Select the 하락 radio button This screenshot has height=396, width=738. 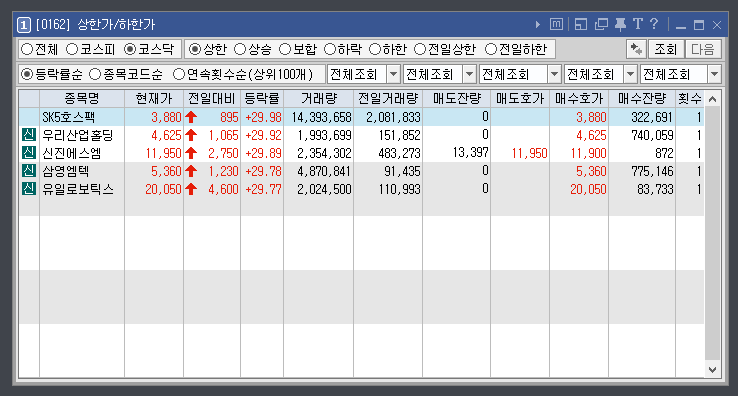(x=330, y=49)
